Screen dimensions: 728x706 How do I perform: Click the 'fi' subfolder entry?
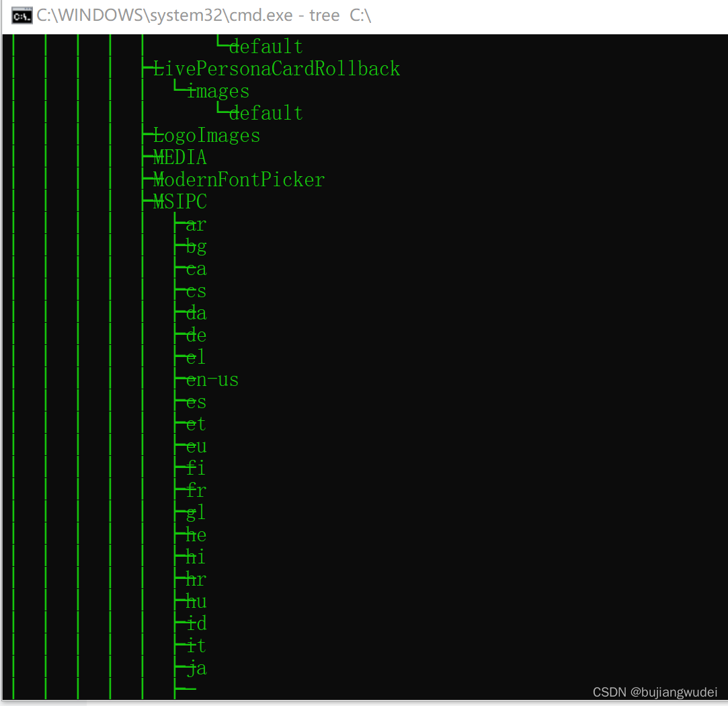pos(196,468)
